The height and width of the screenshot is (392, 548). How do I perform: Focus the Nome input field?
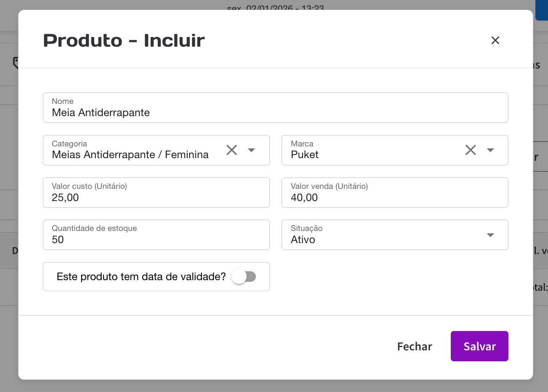click(275, 113)
